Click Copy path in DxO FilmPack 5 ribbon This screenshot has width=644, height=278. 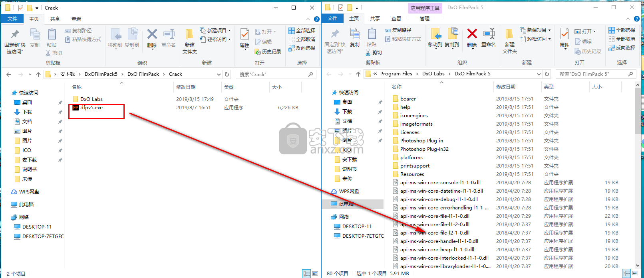point(398,30)
